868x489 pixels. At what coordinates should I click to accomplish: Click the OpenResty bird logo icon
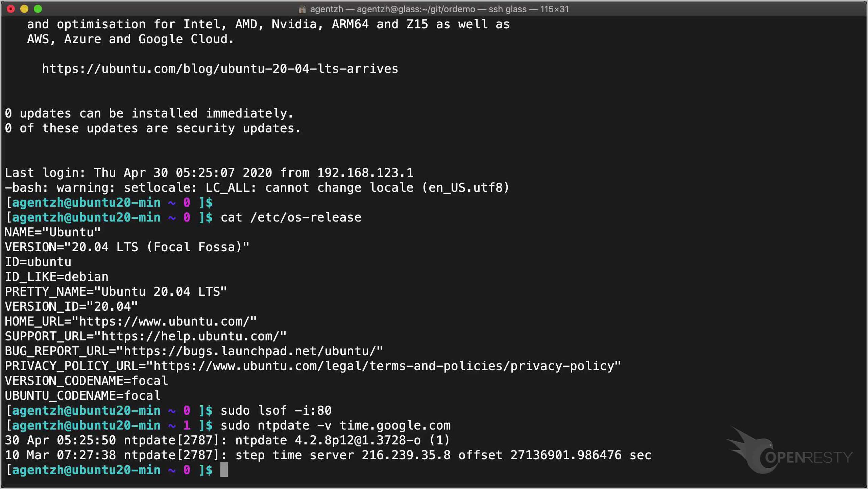pyautogui.click(x=752, y=451)
